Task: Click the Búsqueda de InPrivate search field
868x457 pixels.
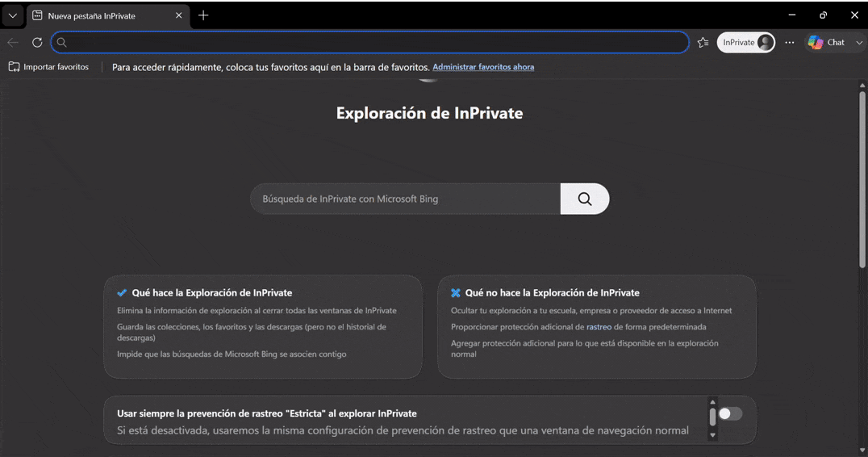Action: pos(405,199)
